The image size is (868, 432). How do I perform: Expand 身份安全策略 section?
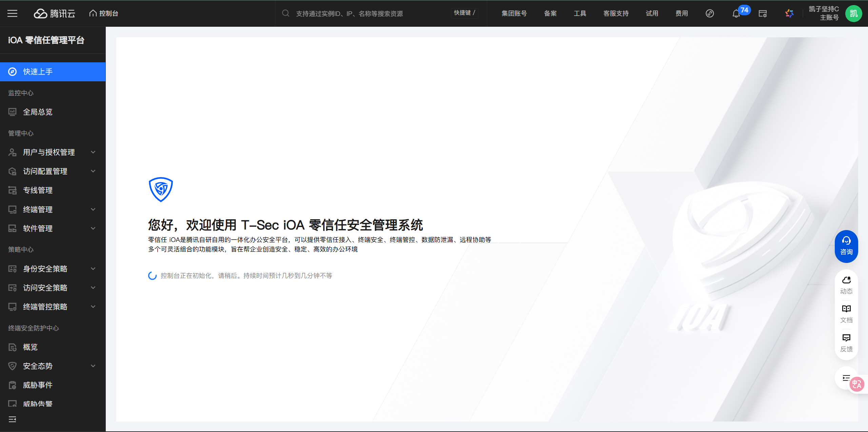pos(93,269)
